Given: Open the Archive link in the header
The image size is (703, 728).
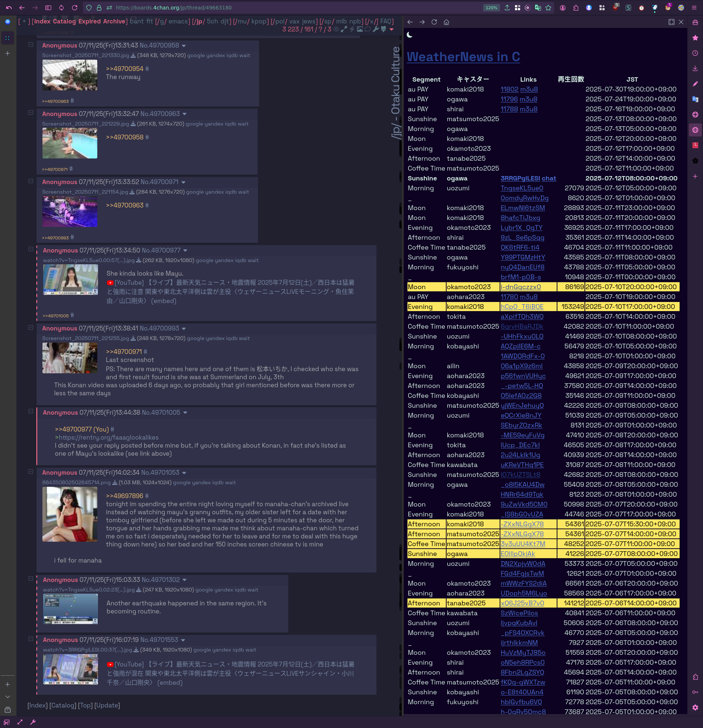Looking at the screenshot, I should (x=114, y=21).
